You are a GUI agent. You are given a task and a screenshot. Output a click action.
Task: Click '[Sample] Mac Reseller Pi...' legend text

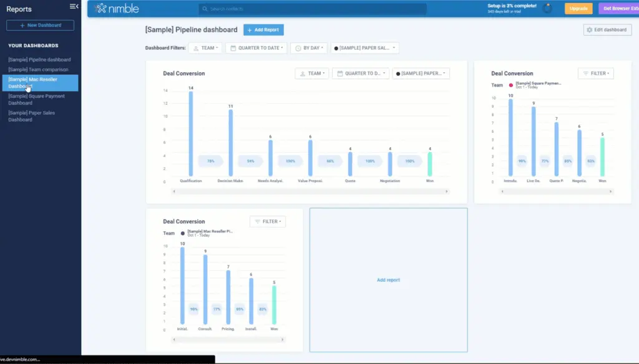[x=210, y=231]
